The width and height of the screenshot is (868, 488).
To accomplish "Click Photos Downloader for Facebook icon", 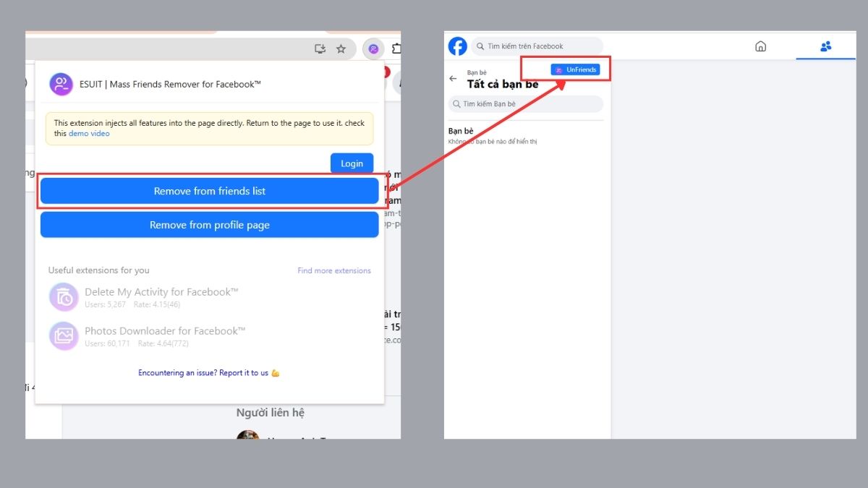I will pos(64,336).
